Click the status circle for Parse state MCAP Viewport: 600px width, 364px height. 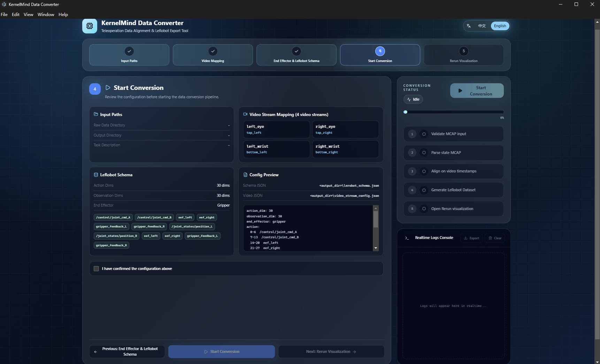coord(424,153)
